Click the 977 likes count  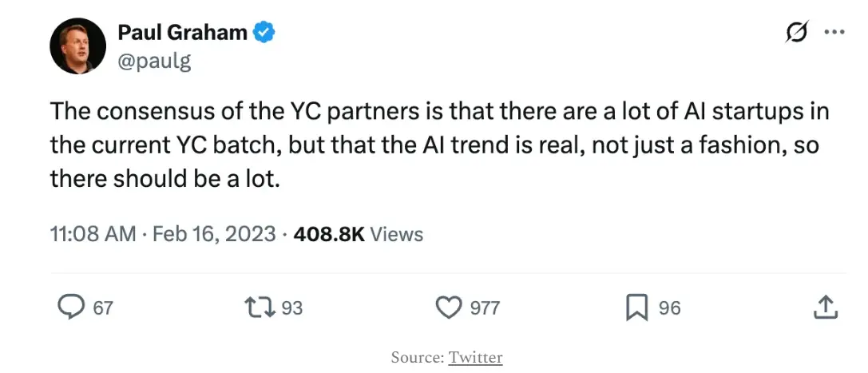[485, 308]
